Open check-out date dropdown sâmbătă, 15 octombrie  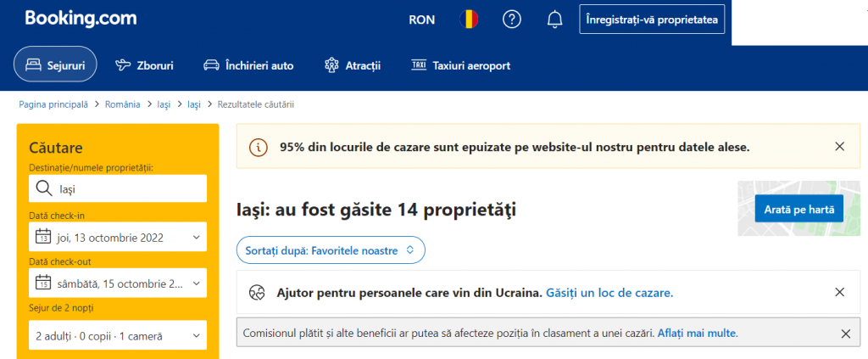coord(118,283)
